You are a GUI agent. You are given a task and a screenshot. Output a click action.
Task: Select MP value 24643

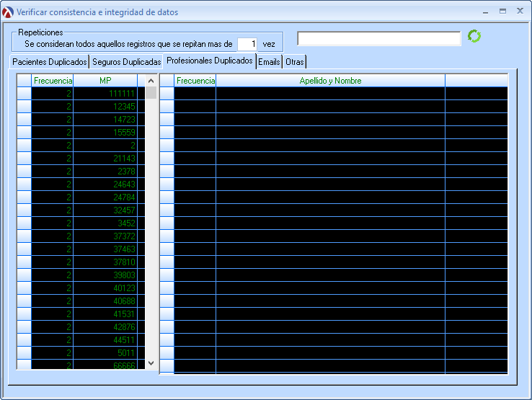pyautogui.click(x=105, y=185)
